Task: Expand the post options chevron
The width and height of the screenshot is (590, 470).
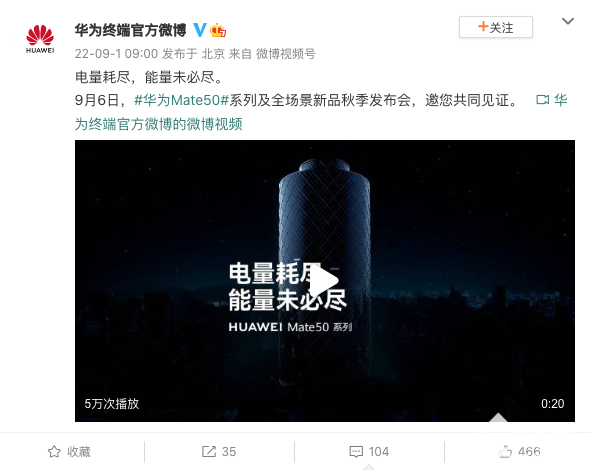Action: point(568,21)
